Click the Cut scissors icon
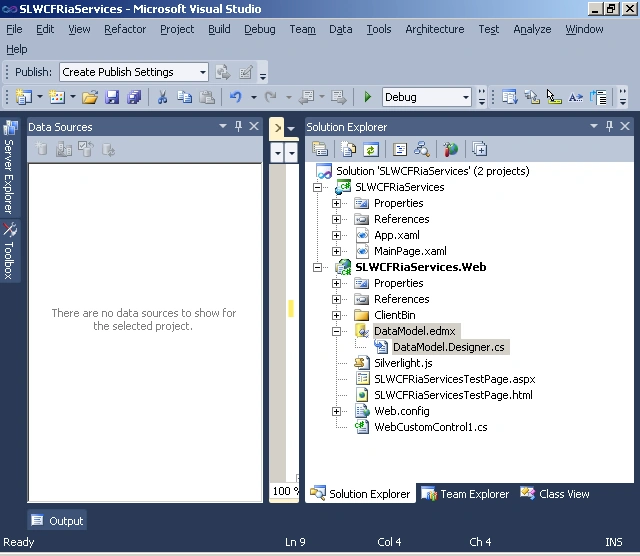Viewport: 640px width, 556px height. (162, 97)
